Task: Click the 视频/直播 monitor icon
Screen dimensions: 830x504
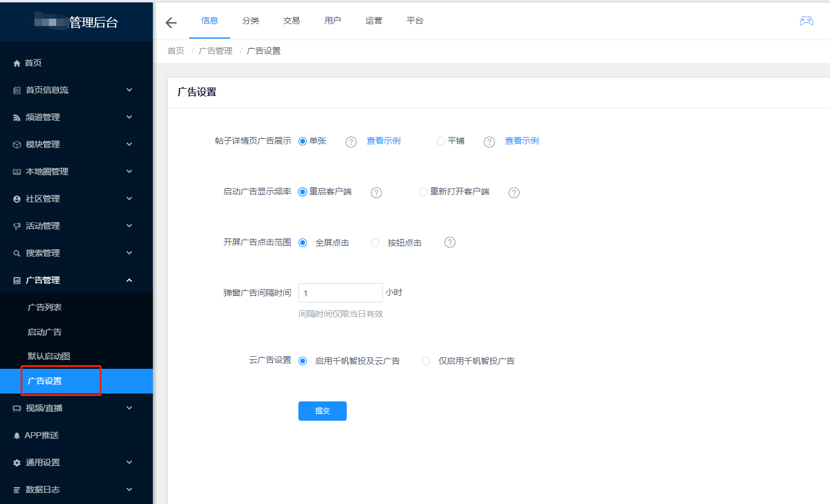Action: click(17, 409)
